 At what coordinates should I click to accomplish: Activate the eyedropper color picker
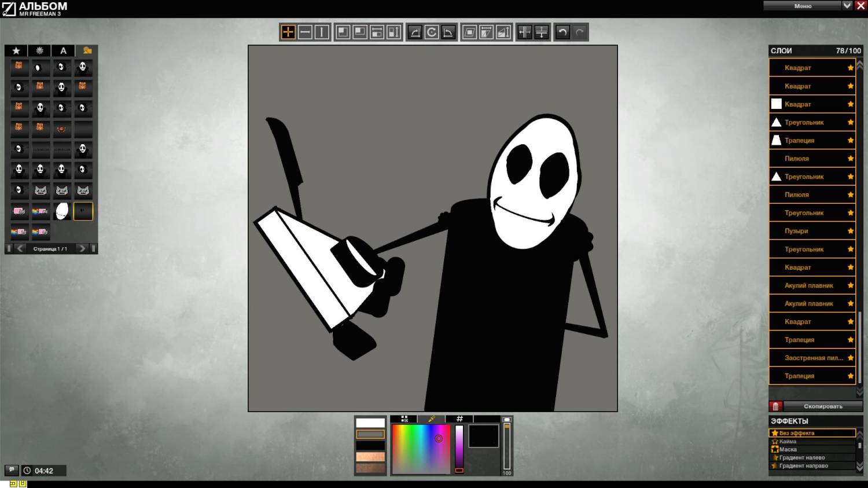pyautogui.click(x=431, y=419)
